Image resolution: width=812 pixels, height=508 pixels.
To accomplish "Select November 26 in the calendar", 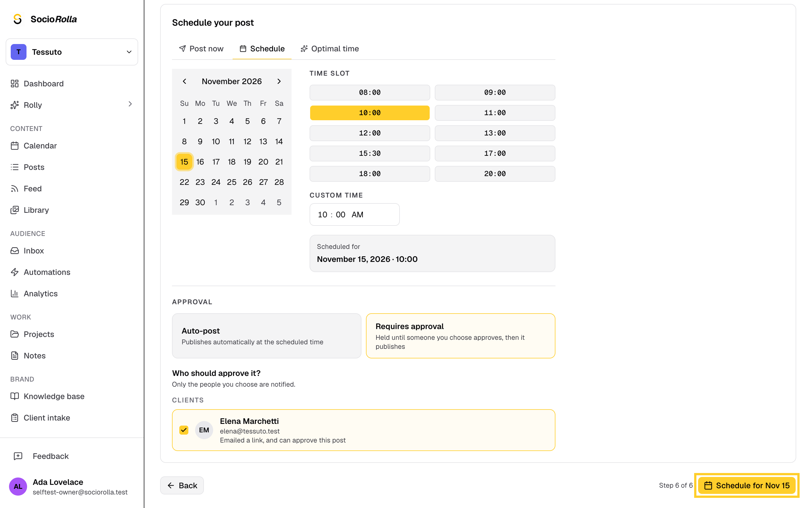I will (x=247, y=182).
